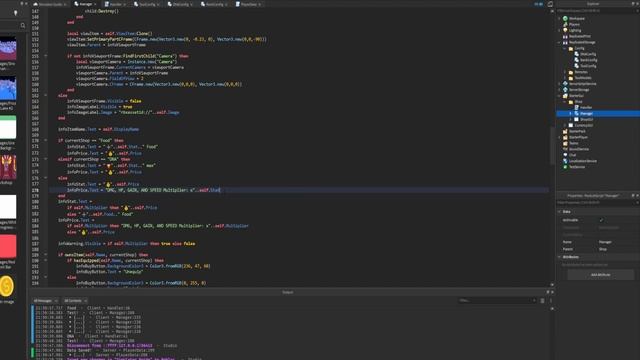The image size is (640, 360).
Task: Select the ToolModels folder icon
Action: (x=571, y=78)
